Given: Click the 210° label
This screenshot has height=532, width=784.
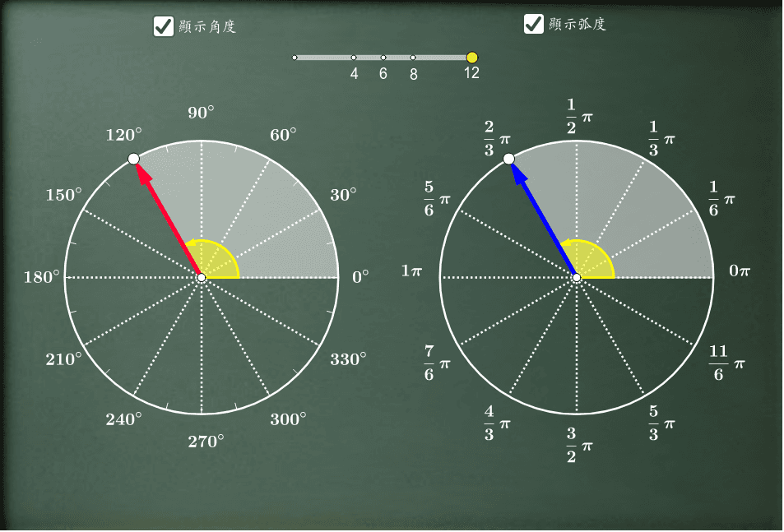Looking at the screenshot, I should [63, 359].
